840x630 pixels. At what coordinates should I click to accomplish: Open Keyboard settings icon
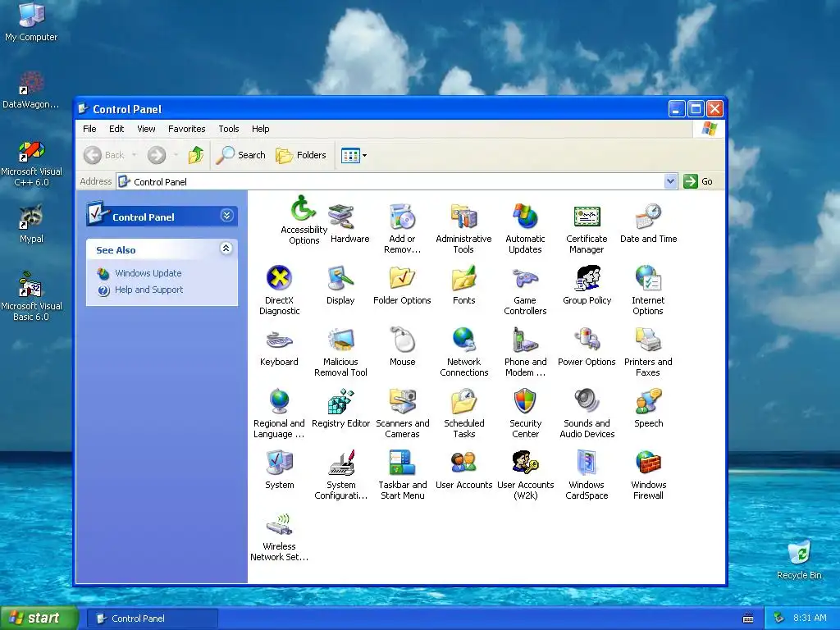(x=279, y=347)
